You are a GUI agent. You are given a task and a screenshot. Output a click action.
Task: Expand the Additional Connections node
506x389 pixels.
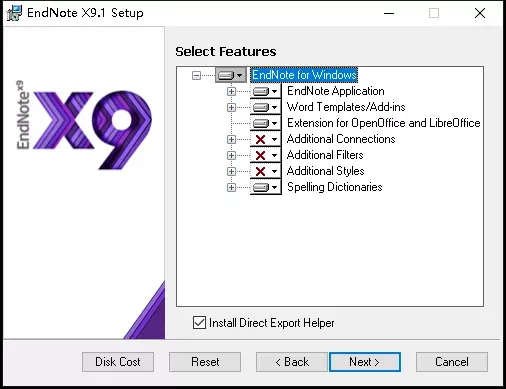click(x=231, y=139)
